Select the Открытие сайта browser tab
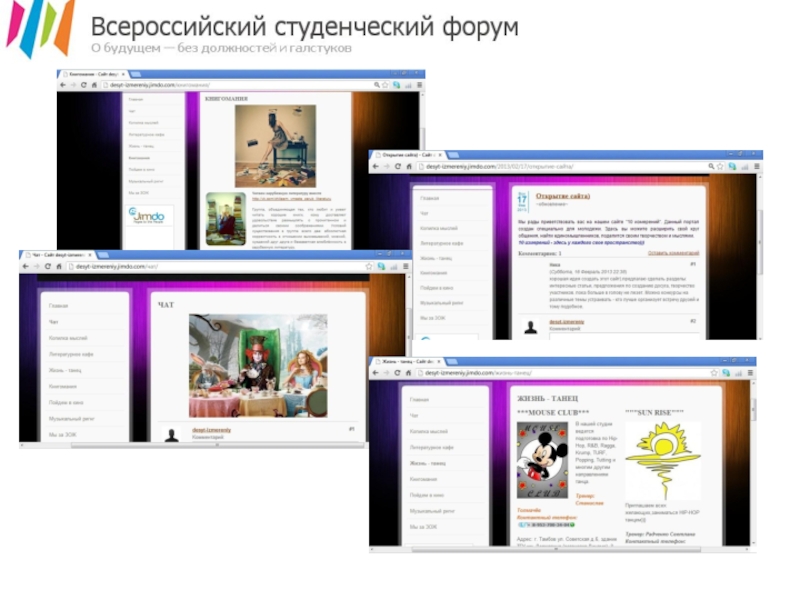 click(x=409, y=155)
